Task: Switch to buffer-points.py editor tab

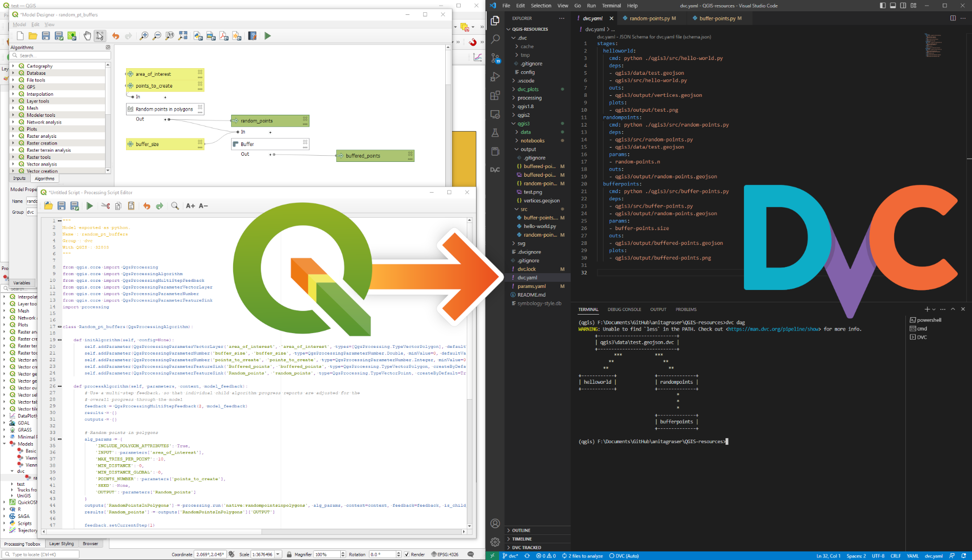Action: click(x=720, y=18)
